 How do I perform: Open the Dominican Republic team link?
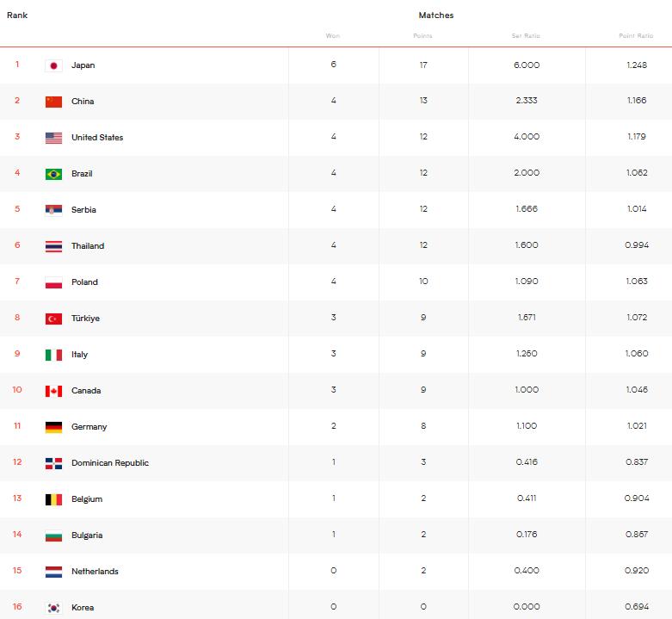tap(110, 463)
